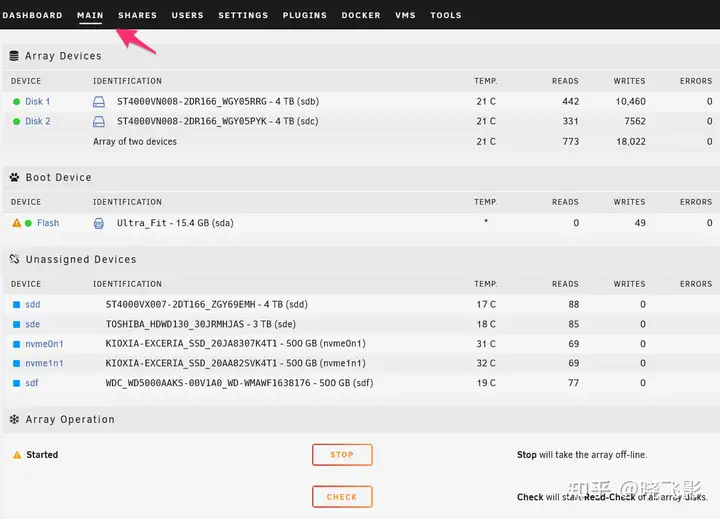Click identification ST4000VN008-2DR166_WGY05RRG - 4 TB (sdb)
The image size is (720, 519).
tap(218, 102)
